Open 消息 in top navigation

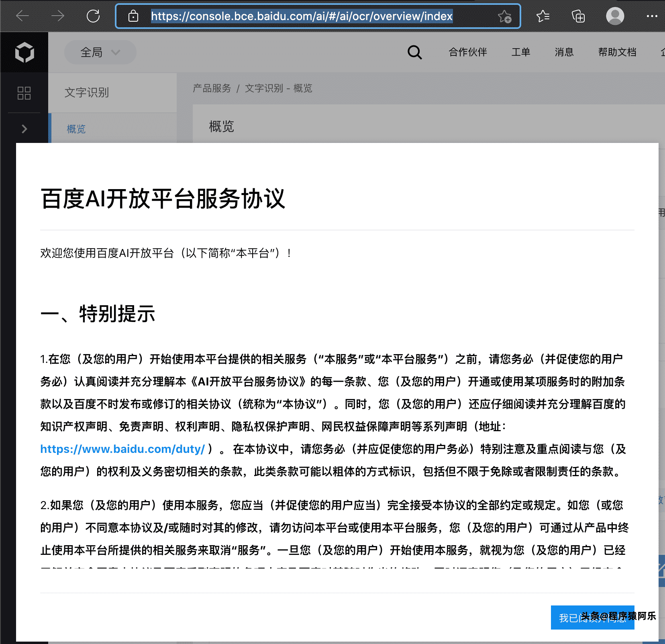point(564,52)
